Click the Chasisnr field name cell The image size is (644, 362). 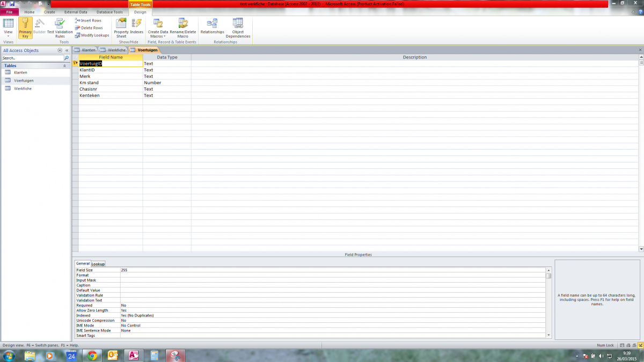tap(111, 89)
